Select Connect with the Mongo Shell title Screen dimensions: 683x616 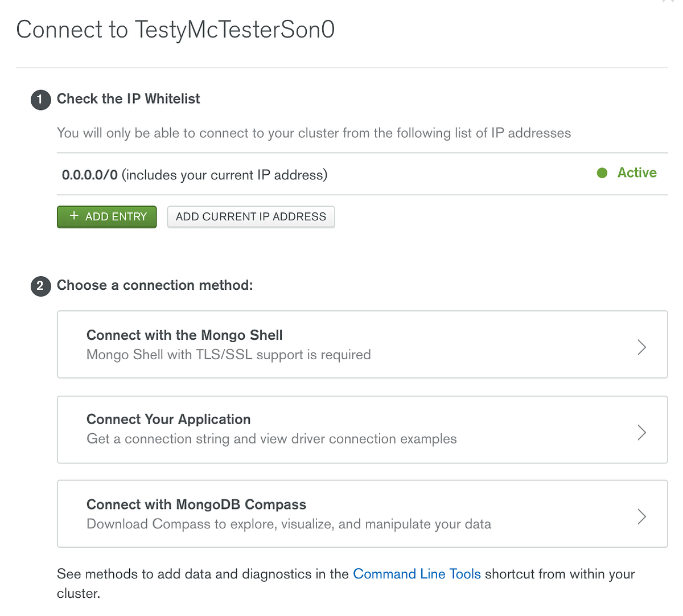184,335
